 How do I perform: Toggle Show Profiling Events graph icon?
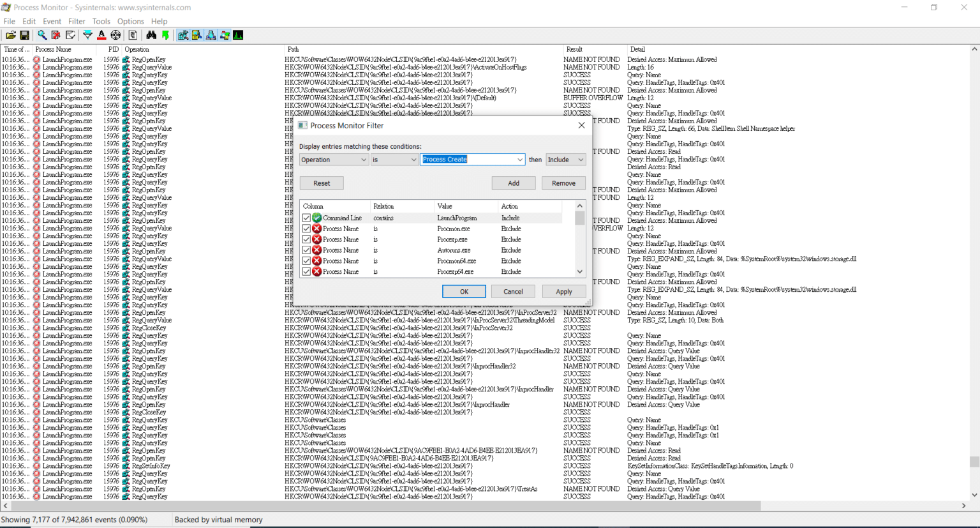(x=238, y=35)
